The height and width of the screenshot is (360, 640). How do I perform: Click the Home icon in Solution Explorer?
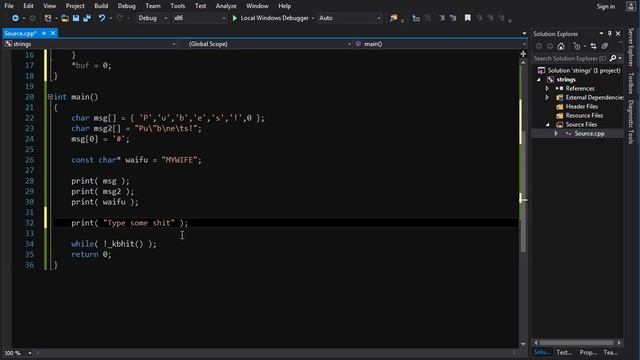point(561,46)
